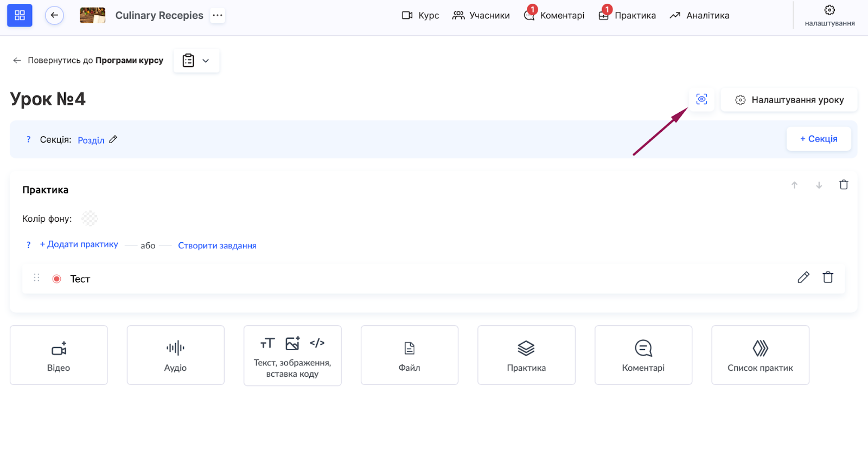Move Практика block down
The height and width of the screenshot is (457, 868).
pyautogui.click(x=819, y=185)
